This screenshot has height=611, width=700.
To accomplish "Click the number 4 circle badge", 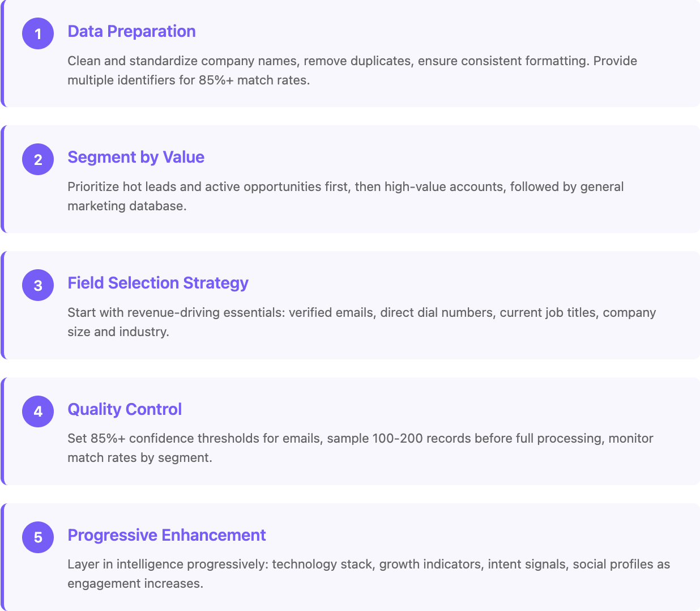I will click(38, 411).
